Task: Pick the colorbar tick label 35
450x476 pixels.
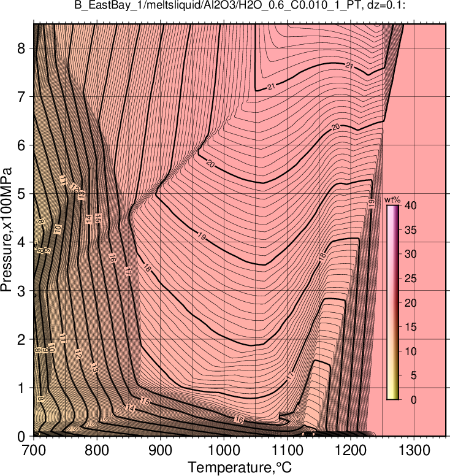Action: tap(411, 230)
